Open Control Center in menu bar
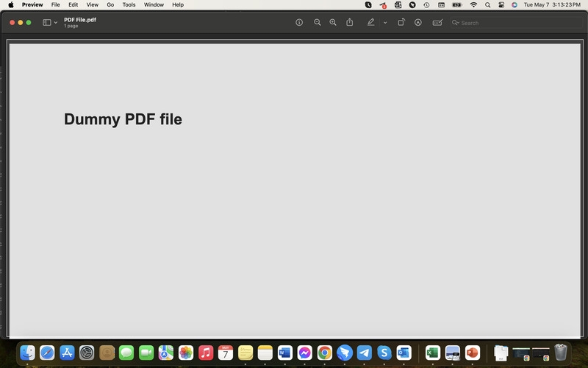The width and height of the screenshot is (588, 368). tap(501, 5)
